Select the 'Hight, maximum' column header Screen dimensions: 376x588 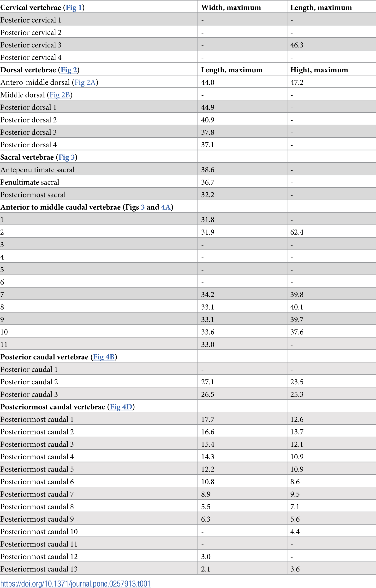(319, 70)
